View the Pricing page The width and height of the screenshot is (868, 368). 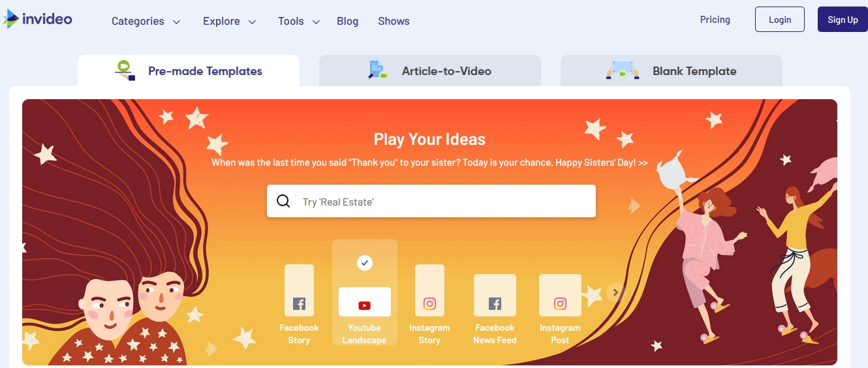(715, 20)
